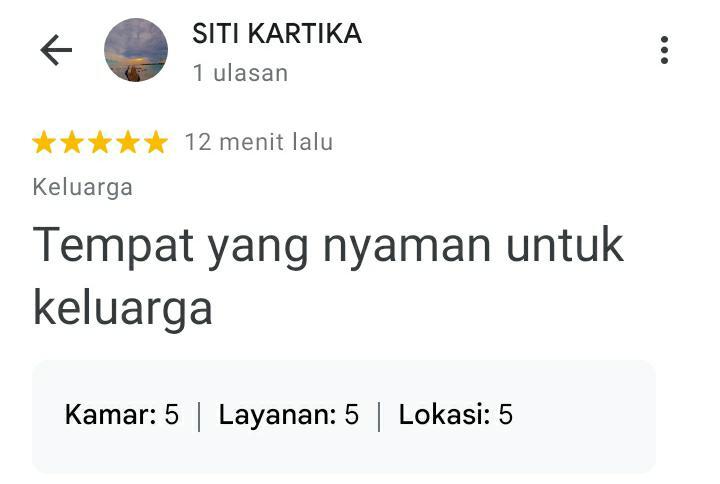Click the word "nyaman" in the review
The height and width of the screenshot is (484, 720).
(x=407, y=248)
